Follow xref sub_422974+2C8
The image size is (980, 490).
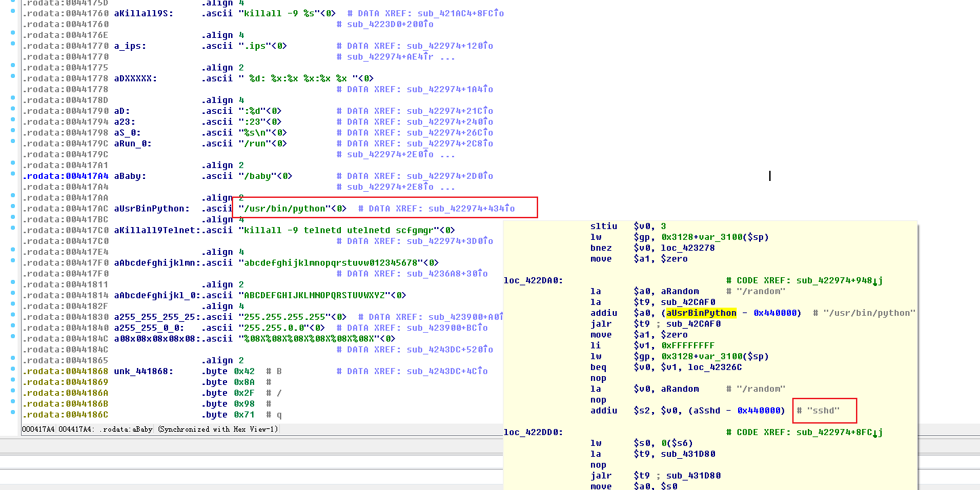pyautogui.click(x=451, y=144)
